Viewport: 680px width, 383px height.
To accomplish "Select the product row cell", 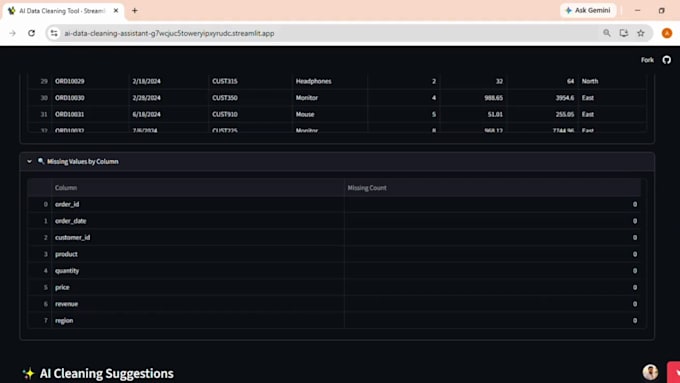I will click(x=198, y=254).
